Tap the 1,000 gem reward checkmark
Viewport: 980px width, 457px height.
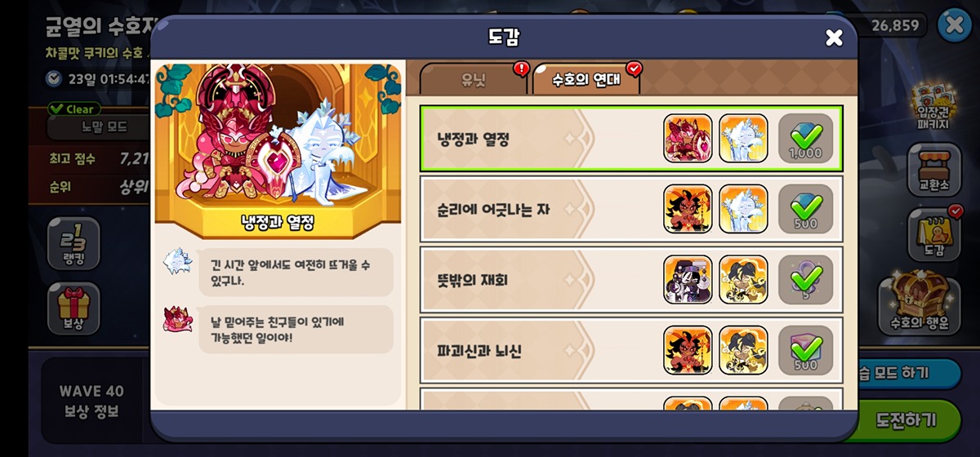805,138
